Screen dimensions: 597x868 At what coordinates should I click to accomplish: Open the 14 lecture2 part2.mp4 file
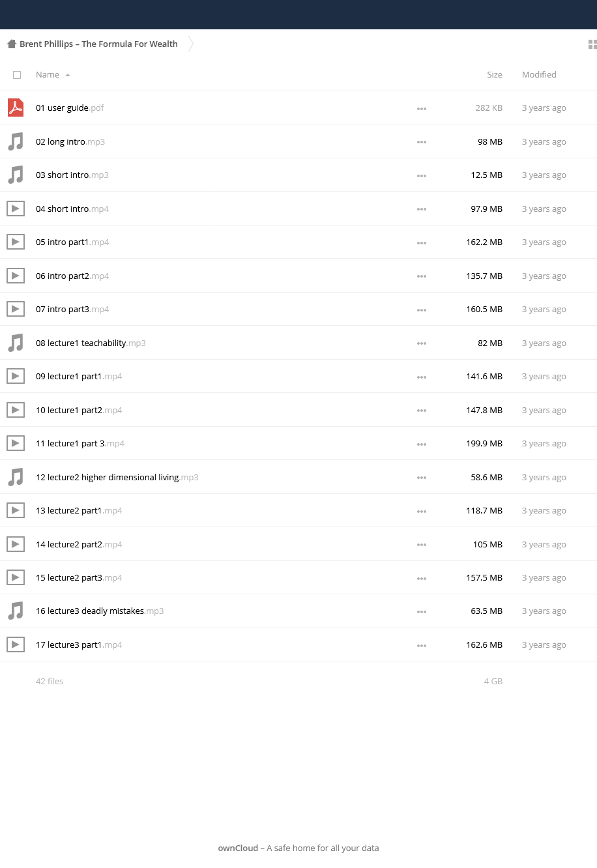[x=79, y=544]
